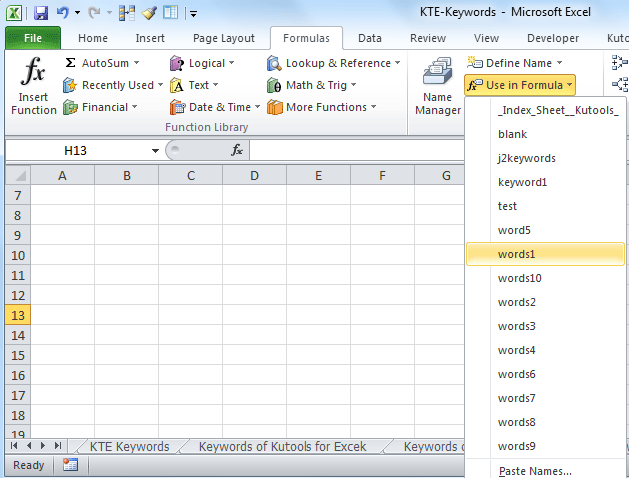Expand the Recently Used dropdown arrow

160,85
